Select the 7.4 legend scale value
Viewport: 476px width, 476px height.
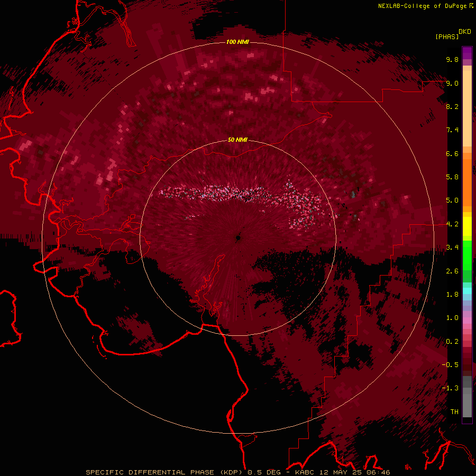point(452,130)
